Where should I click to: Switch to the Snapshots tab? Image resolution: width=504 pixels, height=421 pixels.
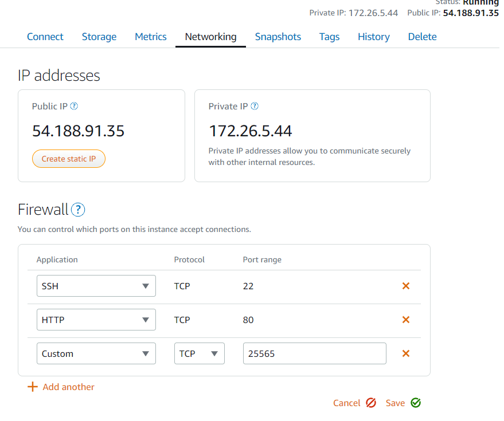278,37
